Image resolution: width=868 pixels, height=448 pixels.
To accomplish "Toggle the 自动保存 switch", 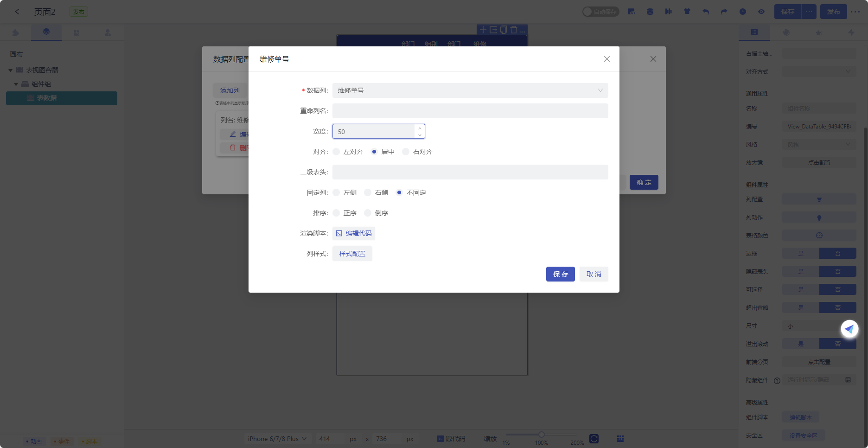I will click(x=601, y=12).
